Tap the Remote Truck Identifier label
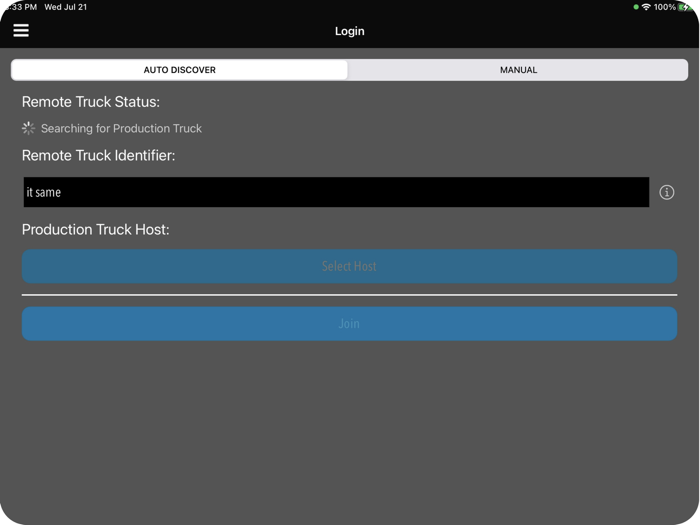The width and height of the screenshot is (700, 525). [98, 155]
